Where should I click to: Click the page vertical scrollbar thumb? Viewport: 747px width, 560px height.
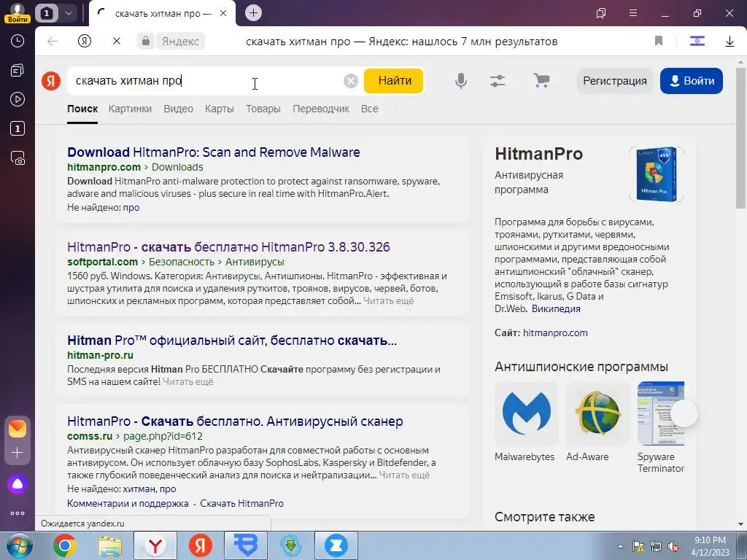click(x=740, y=138)
